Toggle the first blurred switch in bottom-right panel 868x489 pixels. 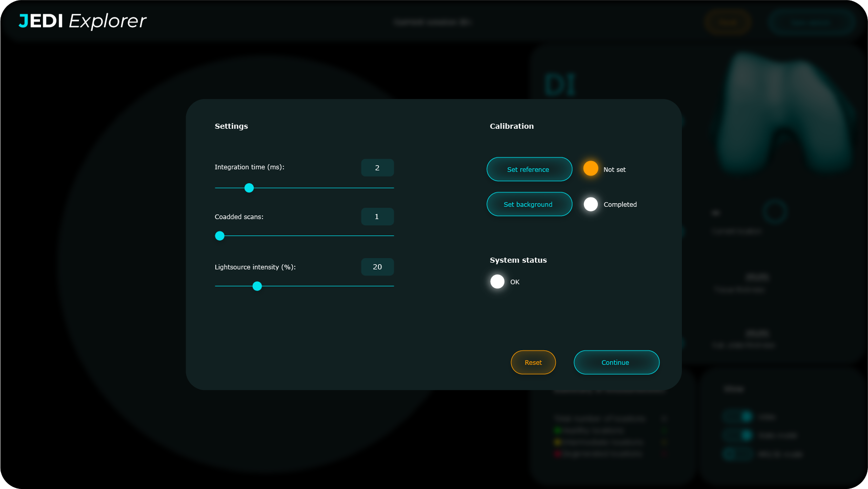tap(738, 417)
